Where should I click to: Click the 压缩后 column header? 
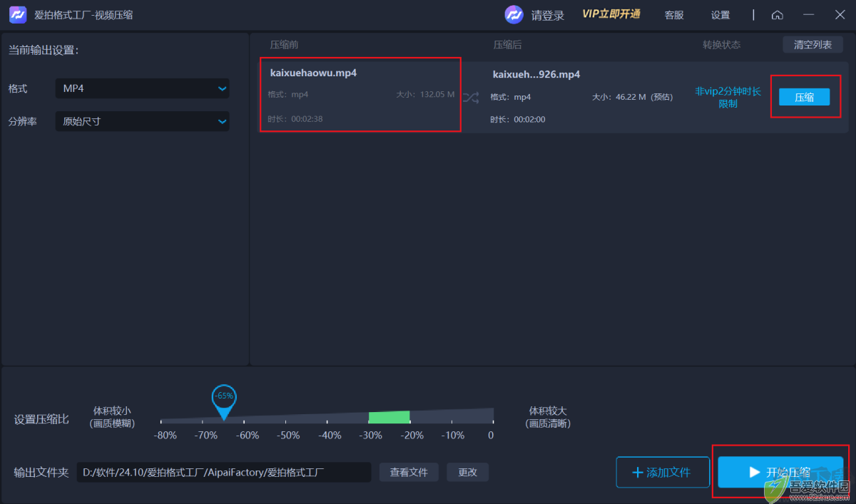click(507, 45)
